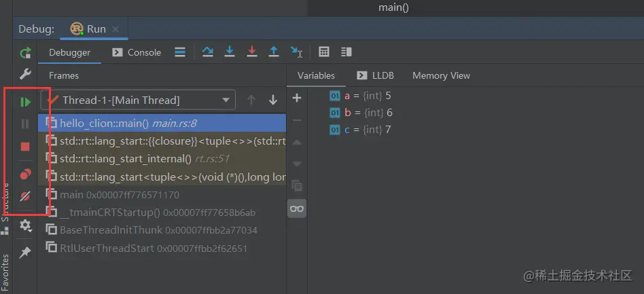Close the Run debug tab

(x=115, y=29)
